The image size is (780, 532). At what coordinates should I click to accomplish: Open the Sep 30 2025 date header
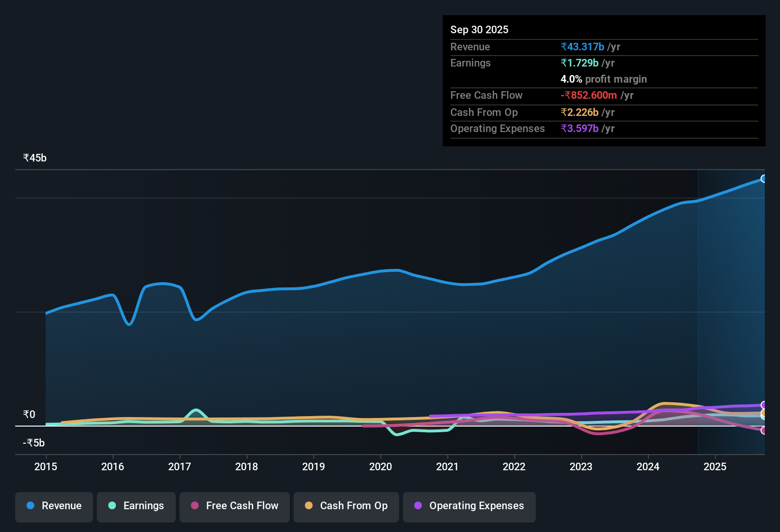[479, 29]
